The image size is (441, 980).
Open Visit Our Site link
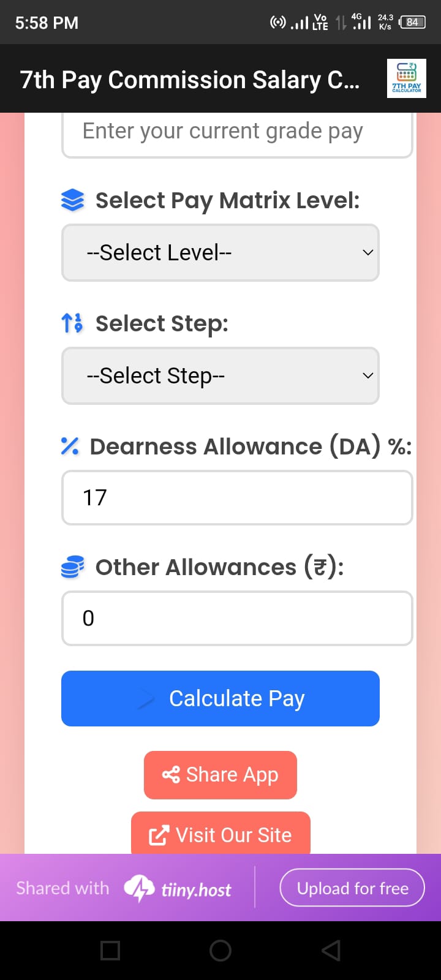point(220,834)
